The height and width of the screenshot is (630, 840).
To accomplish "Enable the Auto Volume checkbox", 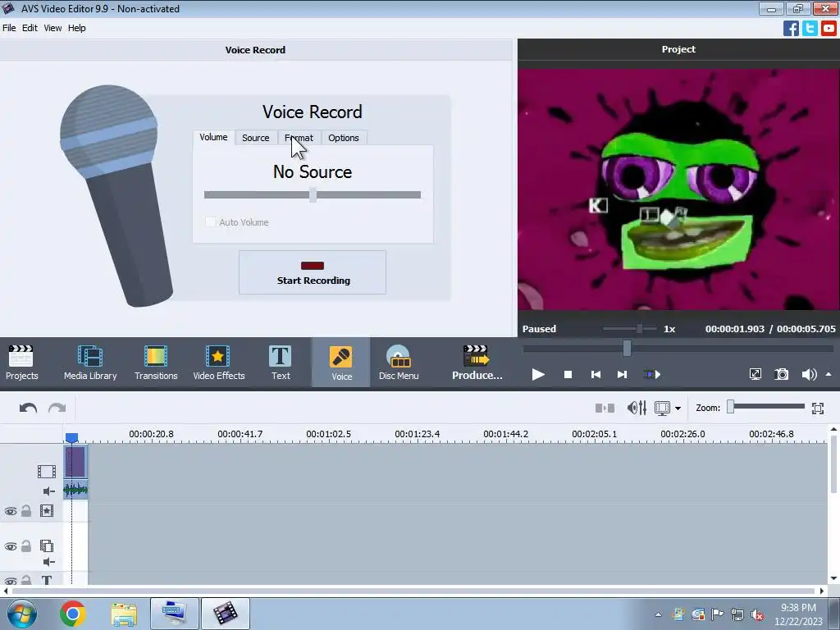I will click(x=210, y=221).
